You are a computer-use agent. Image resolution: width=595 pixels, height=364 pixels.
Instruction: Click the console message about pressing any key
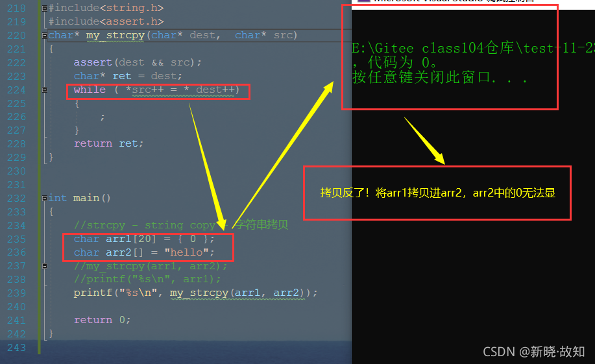(439, 77)
